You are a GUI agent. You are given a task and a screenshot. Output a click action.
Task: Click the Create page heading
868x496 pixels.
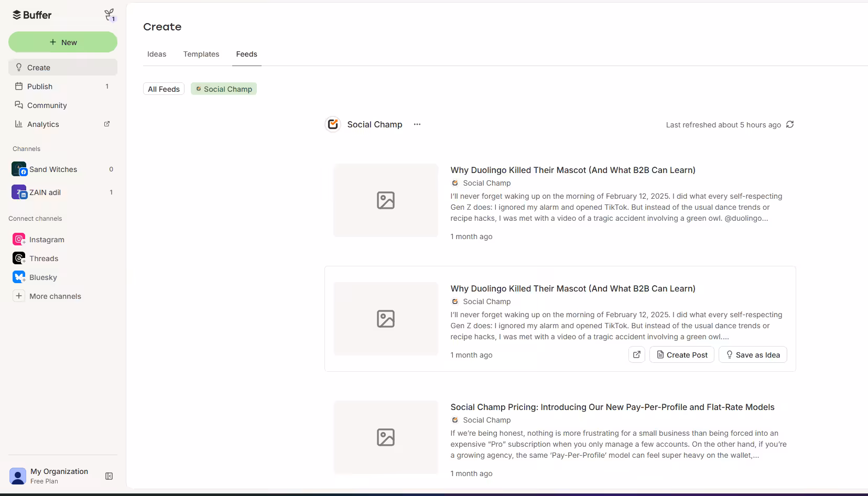click(x=162, y=27)
